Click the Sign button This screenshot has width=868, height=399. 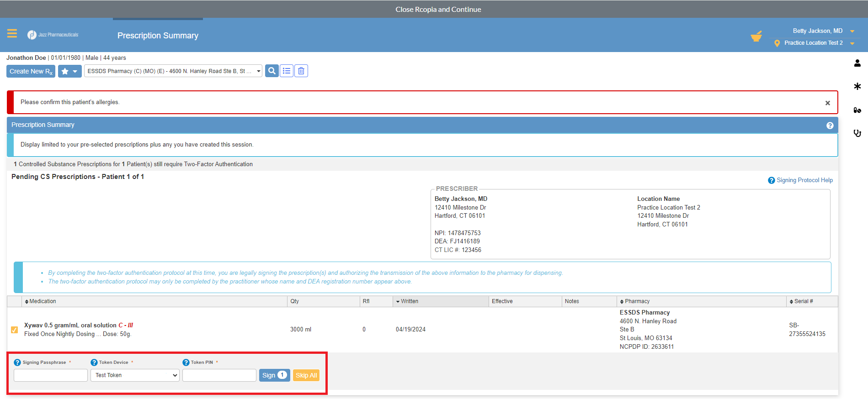click(275, 375)
